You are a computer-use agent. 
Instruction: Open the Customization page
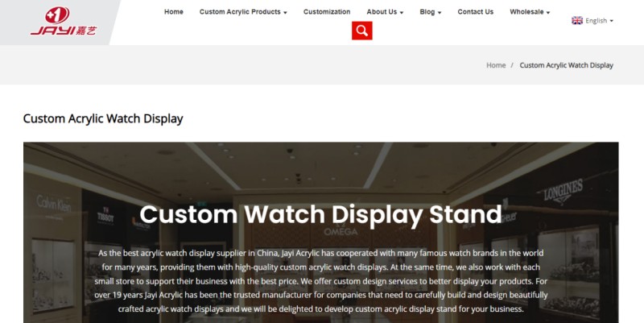[327, 12]
